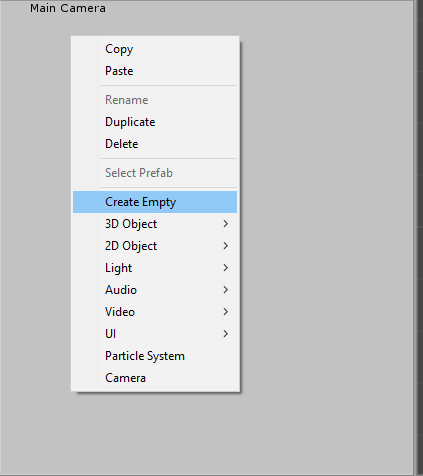423x476 pixels.
Task: Select Delete in the context menu
Action: 155,144
